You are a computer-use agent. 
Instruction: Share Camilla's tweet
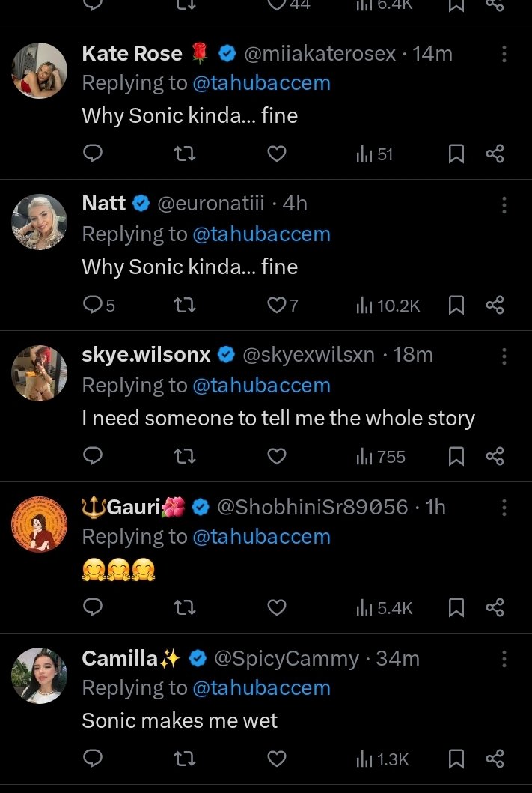[495, 759]
